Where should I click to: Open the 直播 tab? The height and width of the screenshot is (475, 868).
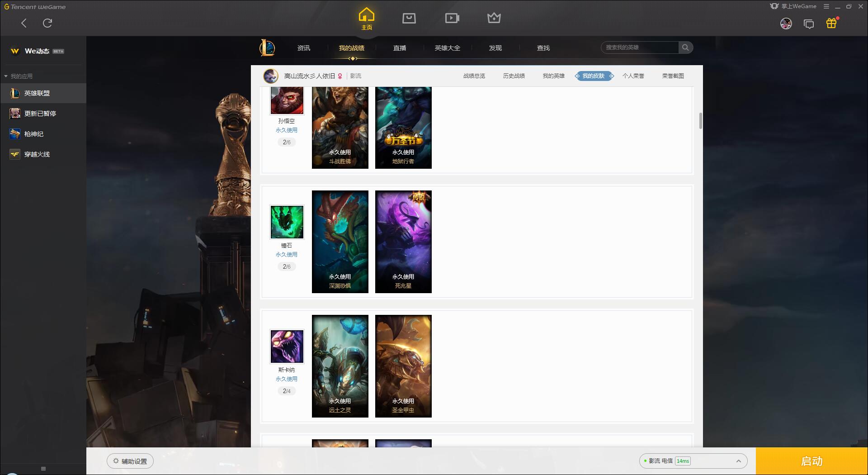pyautogui.click(x=400, y=48)
